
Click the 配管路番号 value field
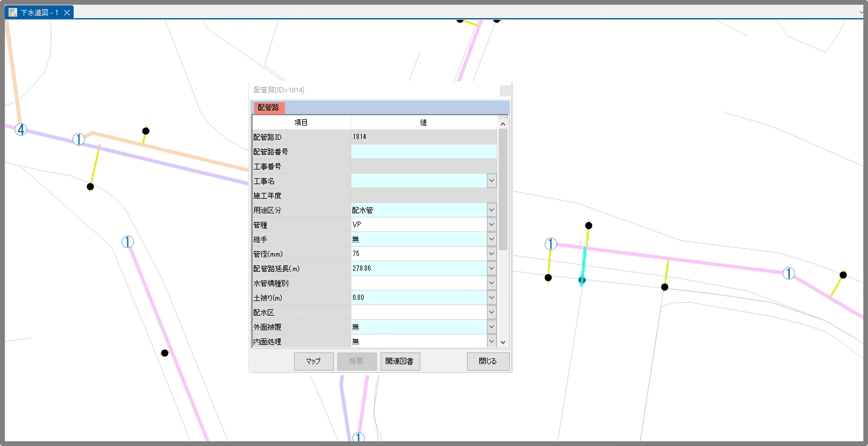(x=423, y=152)
